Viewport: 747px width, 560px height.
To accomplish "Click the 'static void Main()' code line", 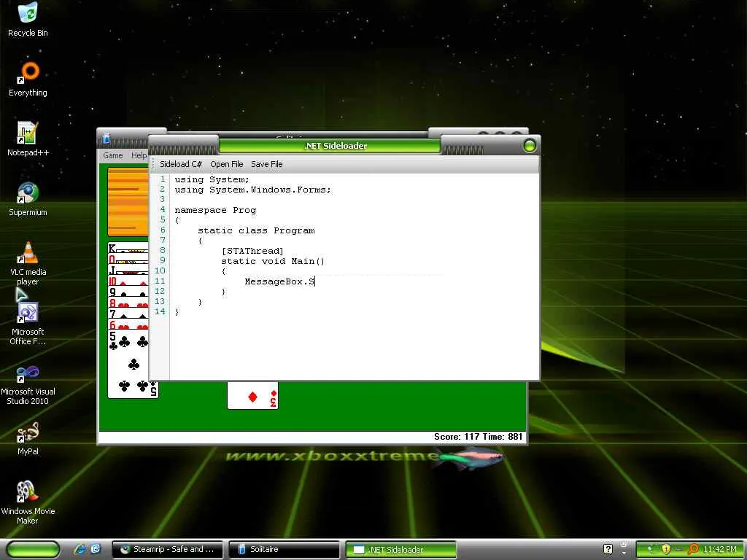I will [273, 262].
